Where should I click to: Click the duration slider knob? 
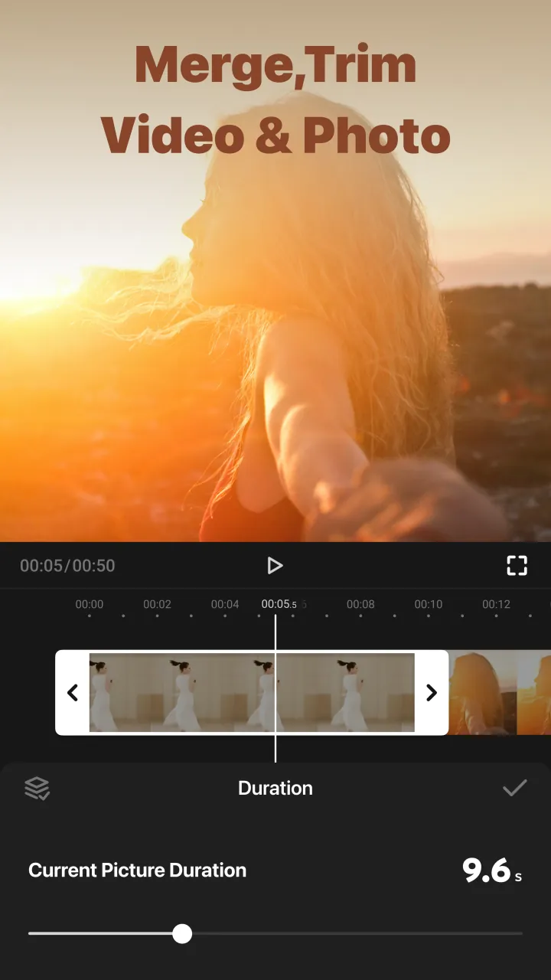coord(182,933)
